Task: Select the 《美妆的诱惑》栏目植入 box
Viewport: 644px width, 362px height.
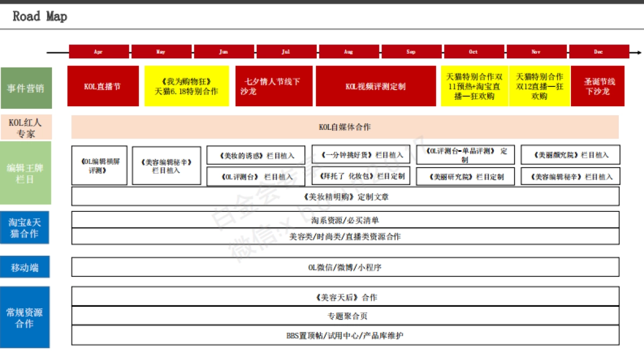Action: [255, 156]
